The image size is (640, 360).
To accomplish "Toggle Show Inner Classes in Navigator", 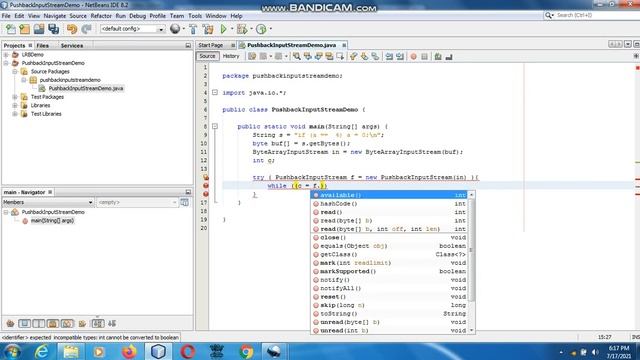I will pyautogui.click(x=67, y=324).
